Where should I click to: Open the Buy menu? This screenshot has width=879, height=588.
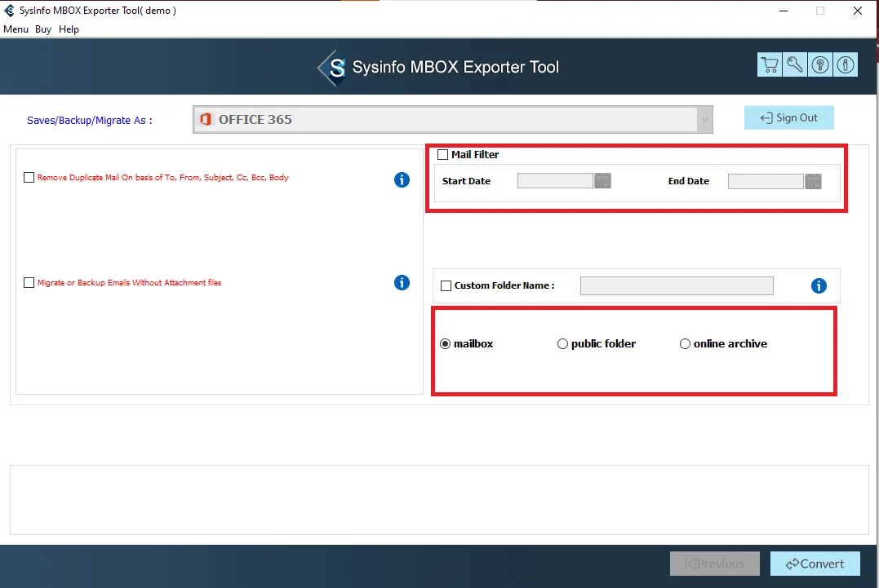43,29
